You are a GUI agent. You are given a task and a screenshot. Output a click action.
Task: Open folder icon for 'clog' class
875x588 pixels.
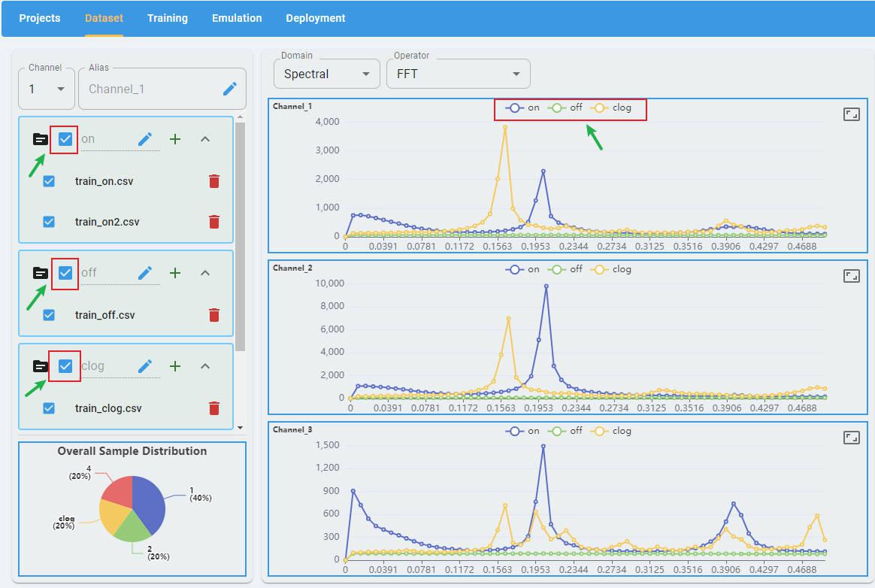click(x=41, y=366)
